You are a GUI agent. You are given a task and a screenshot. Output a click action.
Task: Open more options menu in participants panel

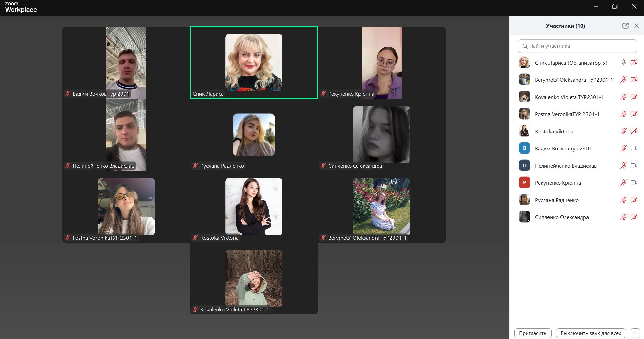click(x=635, y=333)
